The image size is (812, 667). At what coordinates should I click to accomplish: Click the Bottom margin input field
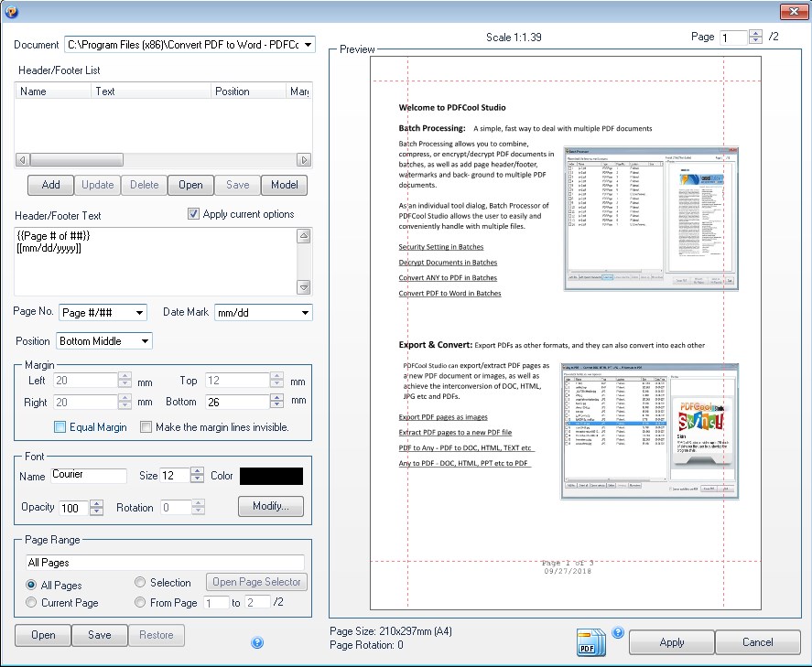click(x=238, y=402)
